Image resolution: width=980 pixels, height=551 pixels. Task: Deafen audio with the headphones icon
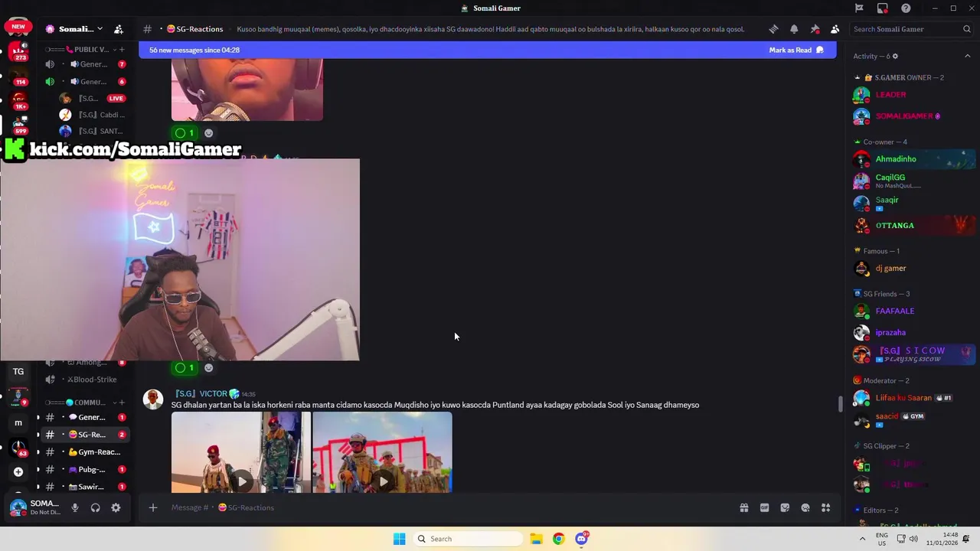[95, 507]
